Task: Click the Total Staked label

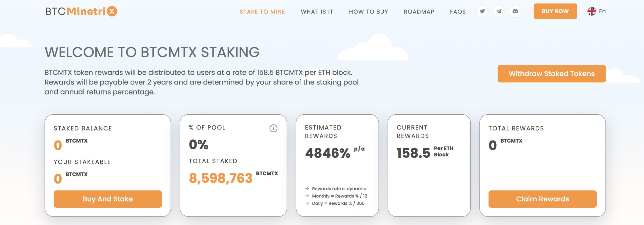Action: [x=213, y=161]
